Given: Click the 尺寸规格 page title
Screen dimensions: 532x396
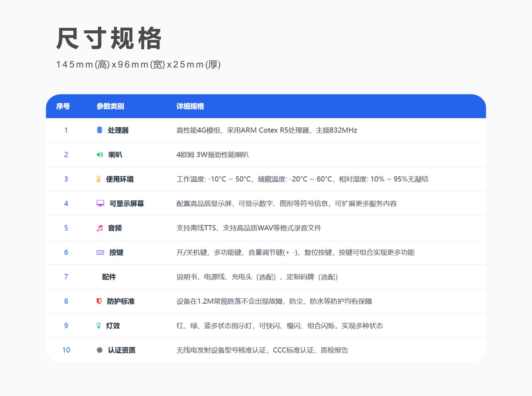Looking at the screenshot, I should 109,38.
